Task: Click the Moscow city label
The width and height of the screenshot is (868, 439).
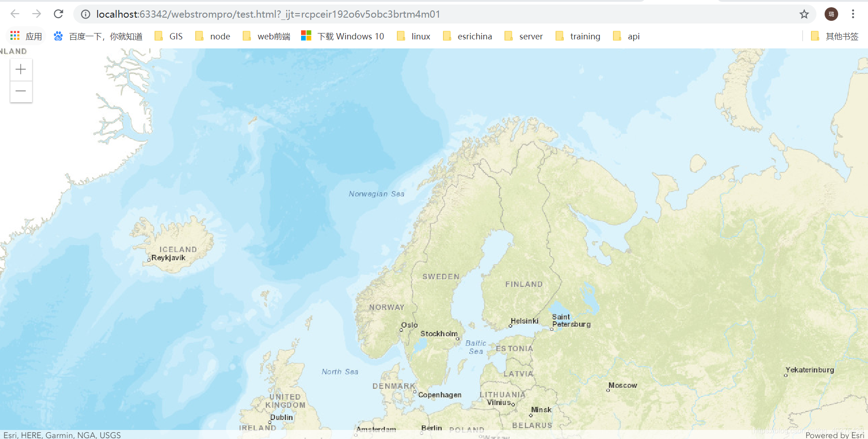Action: (x=623, y=386)
